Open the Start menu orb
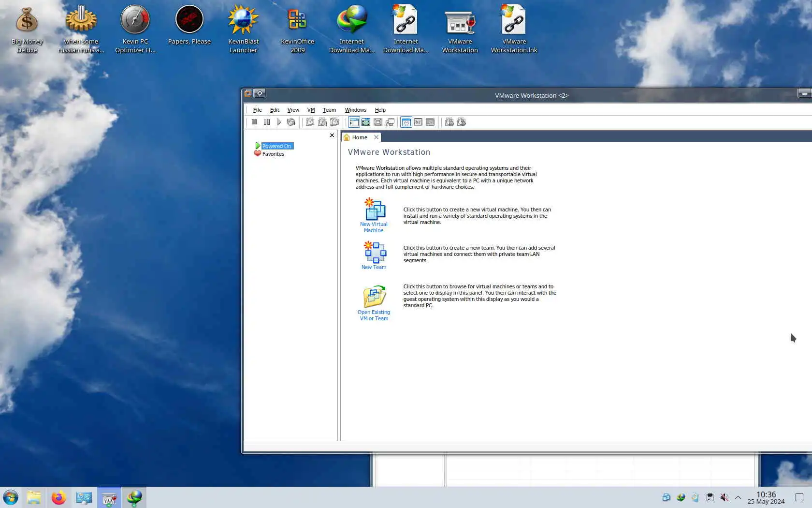The width and height of the screenshot is (812, 508). (11, 497)
